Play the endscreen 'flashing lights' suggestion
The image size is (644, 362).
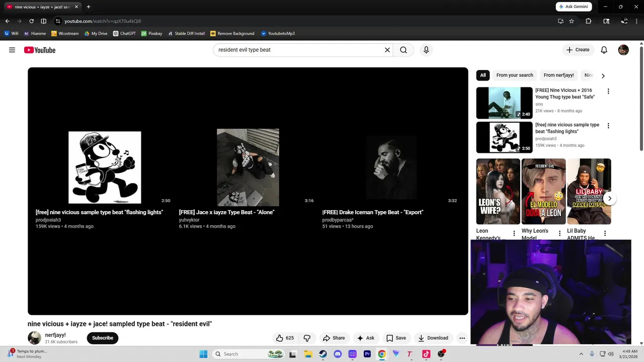click(105, 167)
